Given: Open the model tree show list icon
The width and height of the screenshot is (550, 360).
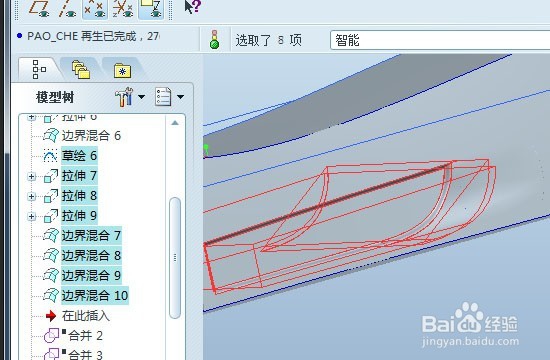Looking at the screenshot, I should [163, 97].
